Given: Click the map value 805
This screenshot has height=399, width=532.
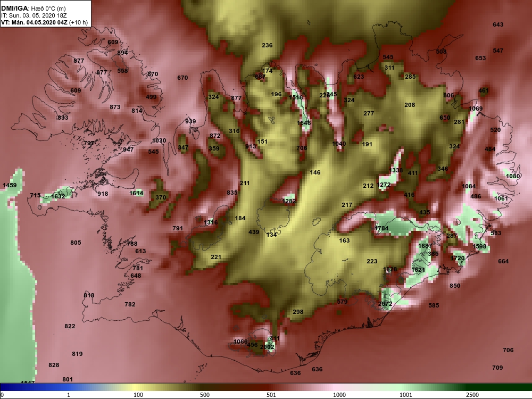Looking at the screenshot, I should (76, 243).
